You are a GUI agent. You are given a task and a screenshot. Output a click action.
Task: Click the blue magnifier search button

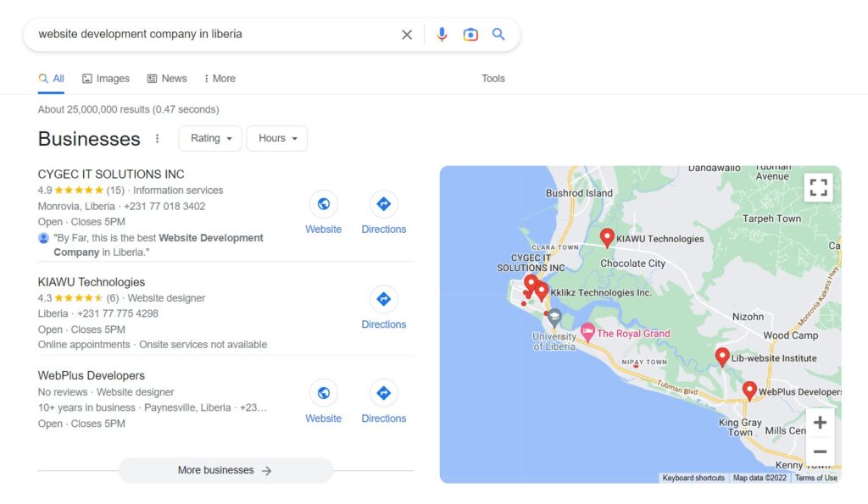pyautogui.click(x=498, y=34)
